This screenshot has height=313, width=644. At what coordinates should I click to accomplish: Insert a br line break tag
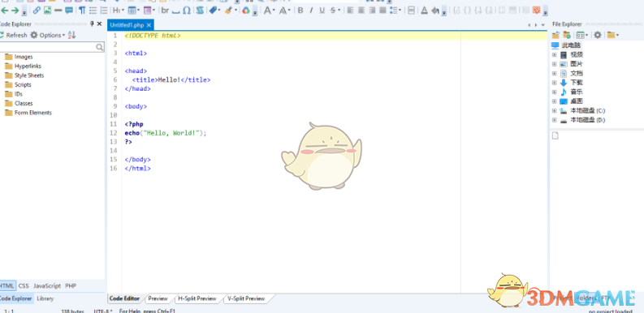click(165, 11)
